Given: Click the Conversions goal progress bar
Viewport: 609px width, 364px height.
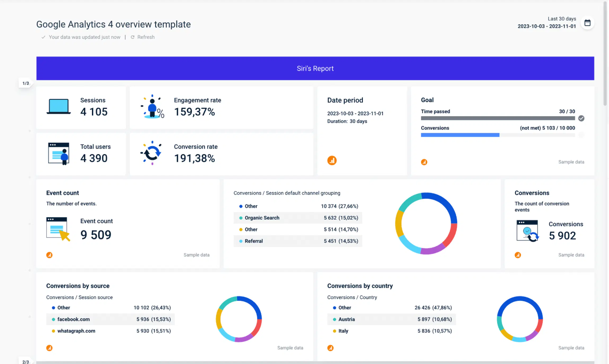Looking at the screenshot, I should click(498, 135).
